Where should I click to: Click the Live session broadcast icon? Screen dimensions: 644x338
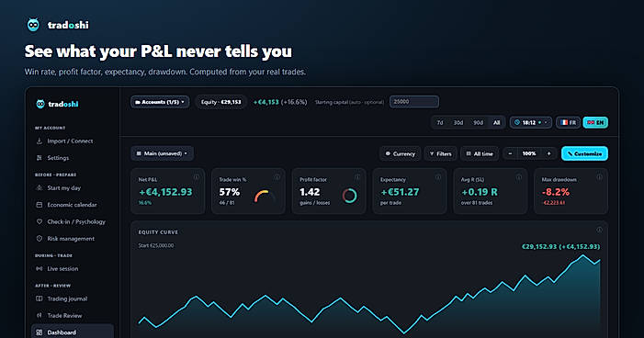point(40,268)
